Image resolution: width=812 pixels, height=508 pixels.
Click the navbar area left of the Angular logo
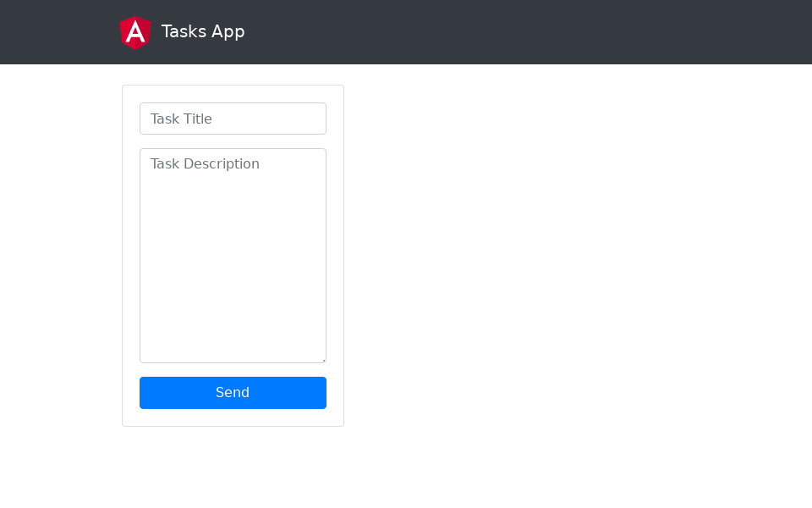coord(59,32)
